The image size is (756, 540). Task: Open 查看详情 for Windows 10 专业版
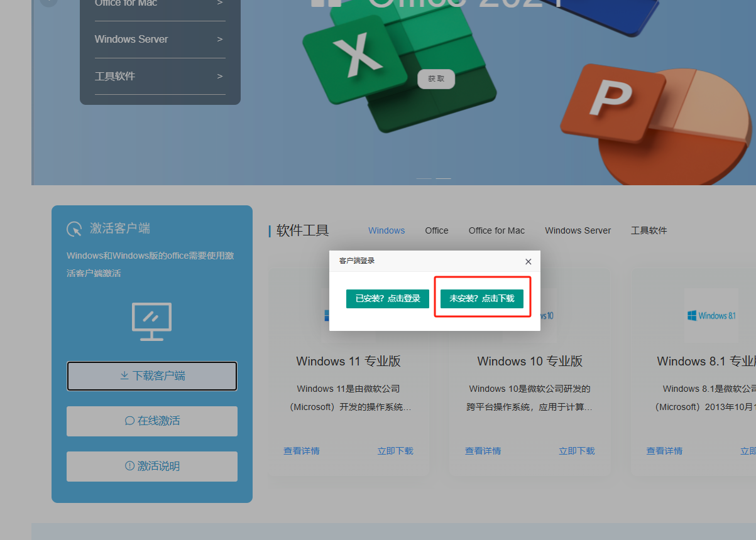point(483,451)
